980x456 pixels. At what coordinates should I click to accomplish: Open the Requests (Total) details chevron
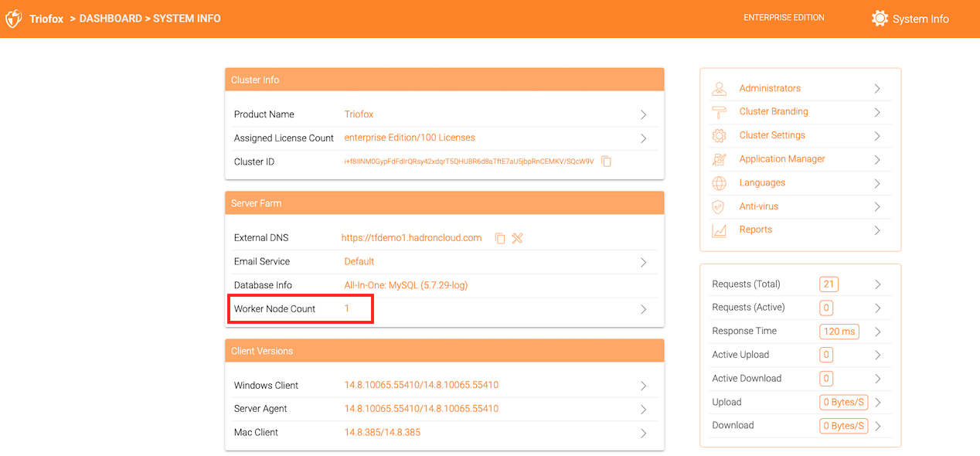pos(878,284)
